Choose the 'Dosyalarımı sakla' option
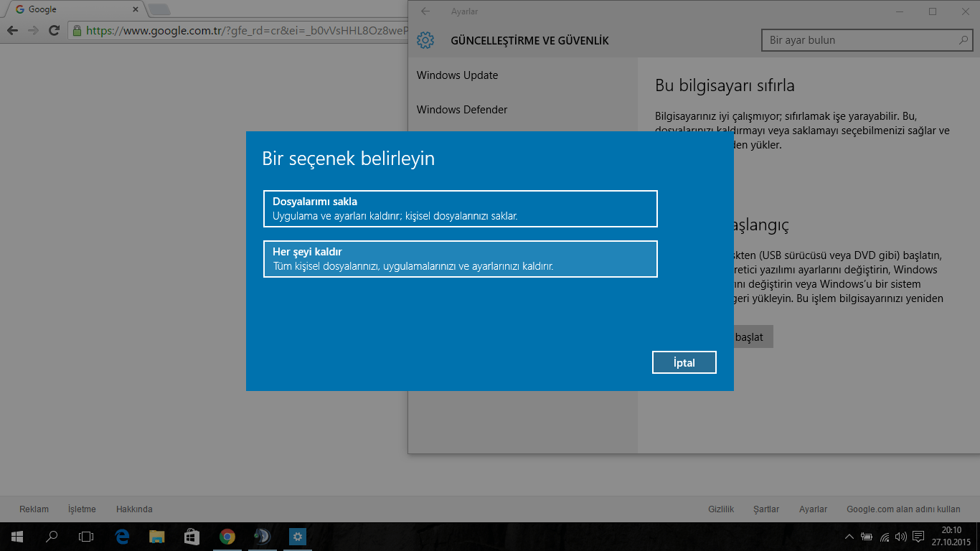This screenshot has width=980, height=551. coord(461,209)
